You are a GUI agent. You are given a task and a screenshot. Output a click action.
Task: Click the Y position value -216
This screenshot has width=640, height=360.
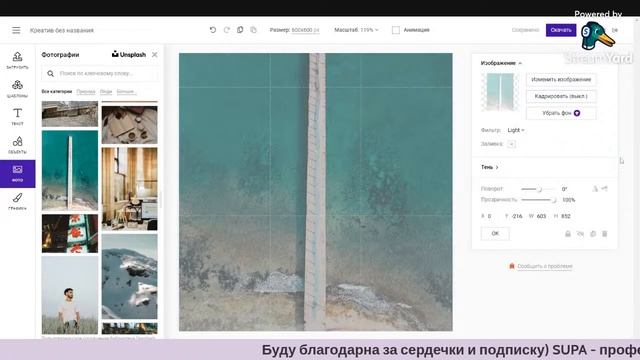click(x=517, y=216)
